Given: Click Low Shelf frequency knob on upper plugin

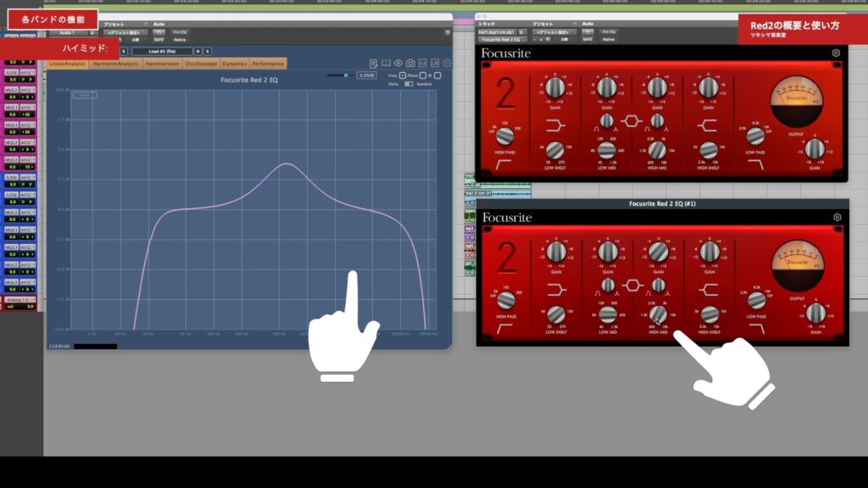Looking at the screenshot, I should (x=554, y=150).
